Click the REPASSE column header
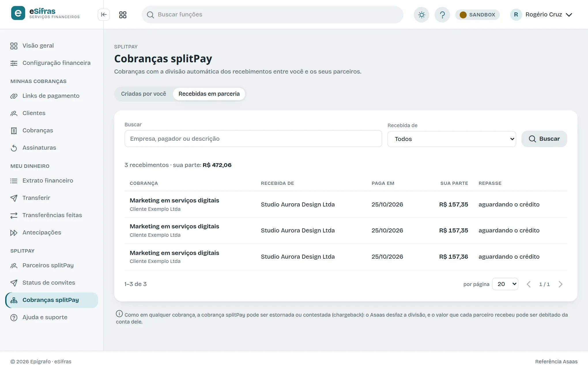 [490, 183]
